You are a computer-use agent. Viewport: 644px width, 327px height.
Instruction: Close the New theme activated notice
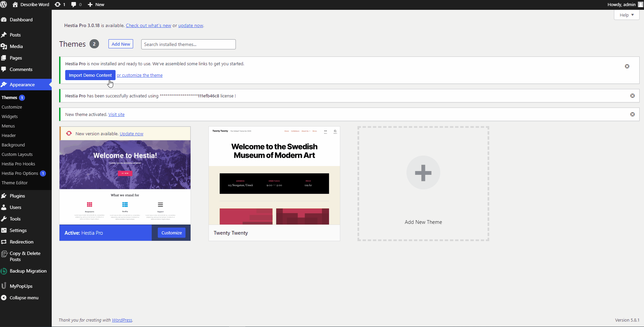click(632, 114)
